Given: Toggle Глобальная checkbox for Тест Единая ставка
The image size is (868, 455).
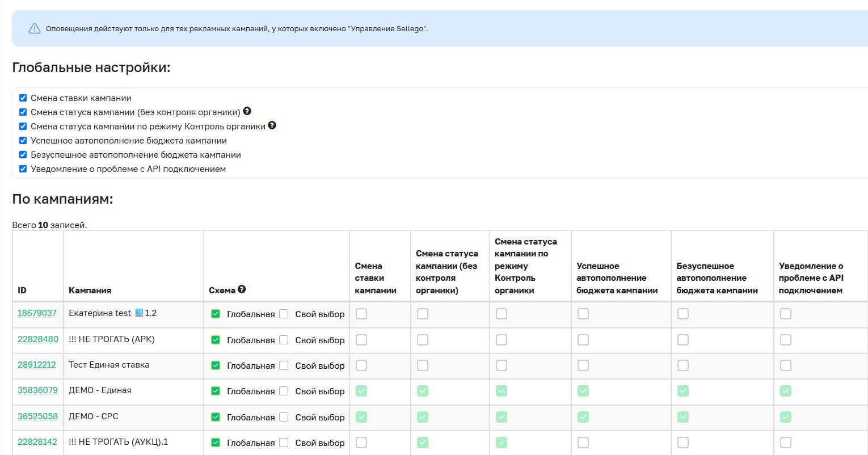Looking at the screenshot, I should [x=216, y=365].
